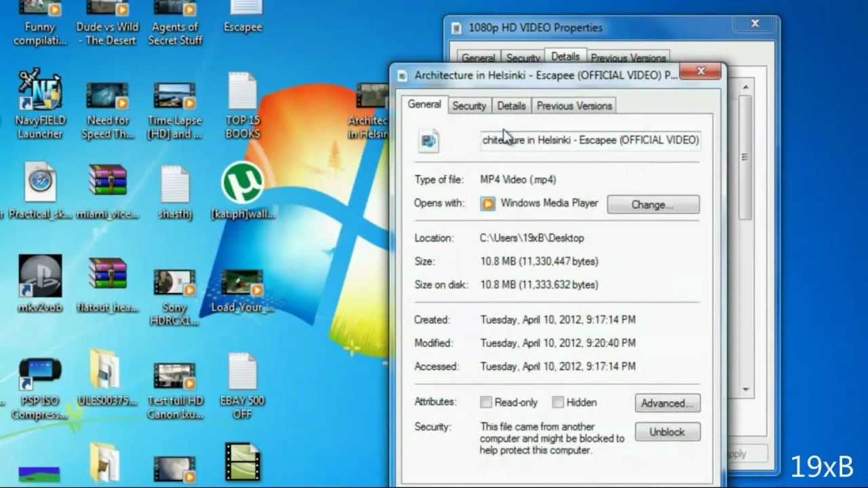Select General tab in 1080p HD VIDEO Properties

click(479, 58)
